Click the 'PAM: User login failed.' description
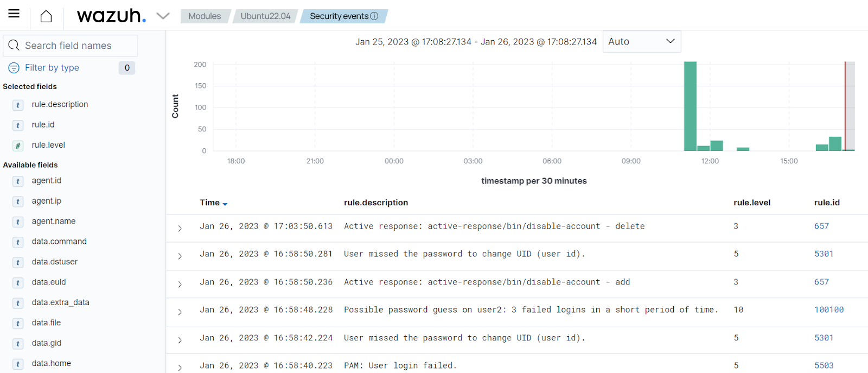Image resolution: width=868 pixels, height=373 pixels. pyautogui.click(x=400, y=366)
